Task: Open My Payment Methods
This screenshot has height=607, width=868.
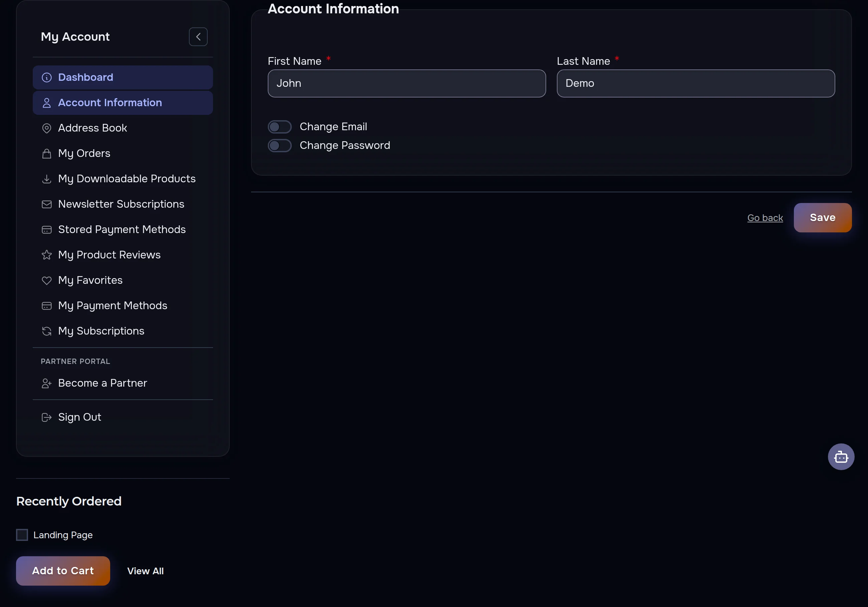Action: (123, 306)
